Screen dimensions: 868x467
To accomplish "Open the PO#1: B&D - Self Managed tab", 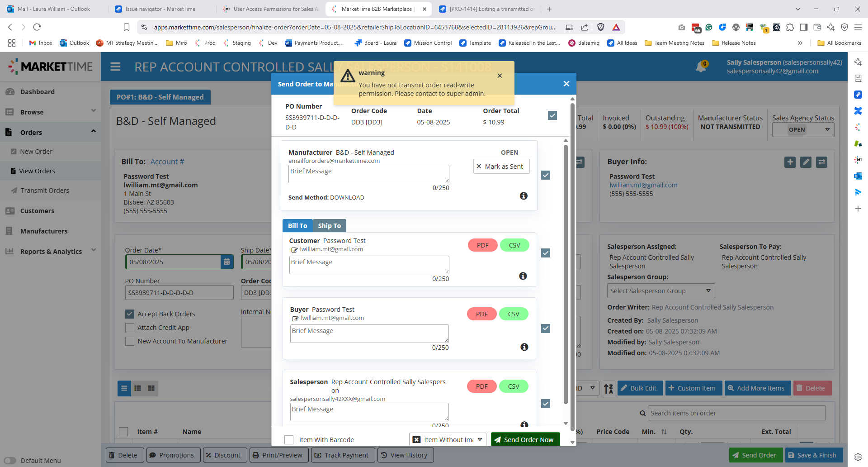I will coord(160,97).
